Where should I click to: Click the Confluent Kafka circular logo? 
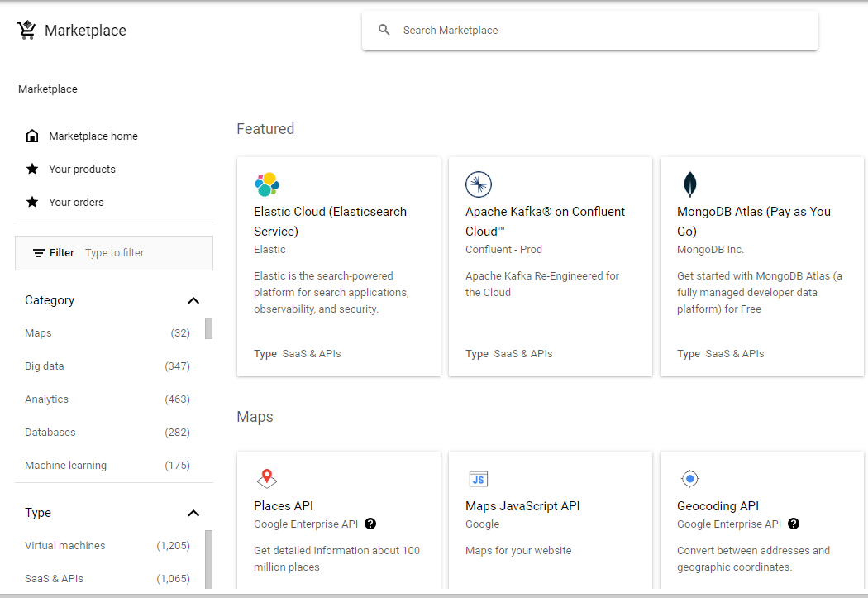(x=479, y=184)
